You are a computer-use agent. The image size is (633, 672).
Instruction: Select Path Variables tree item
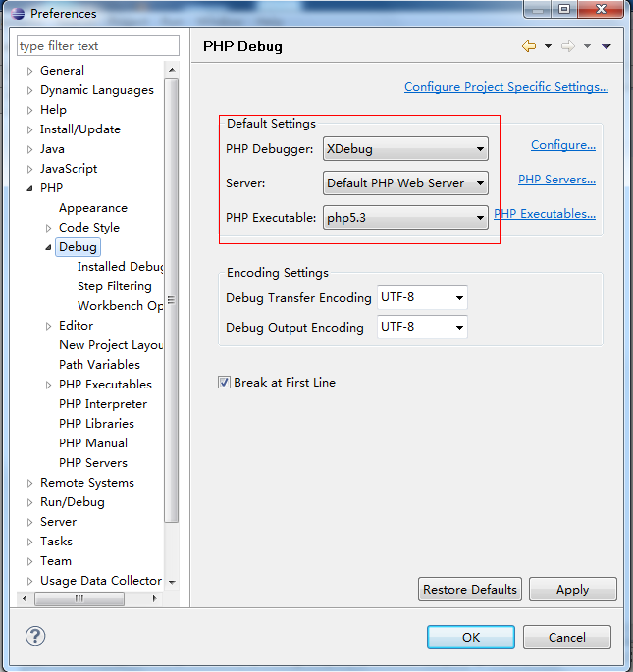click(x=99, y=365)
